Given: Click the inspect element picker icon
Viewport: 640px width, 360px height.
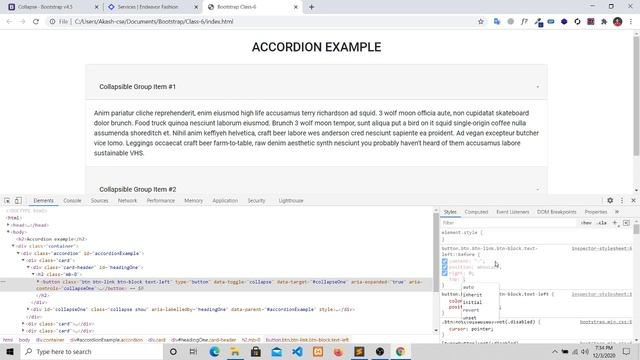Looking at the screenshot, I should 7,200.
